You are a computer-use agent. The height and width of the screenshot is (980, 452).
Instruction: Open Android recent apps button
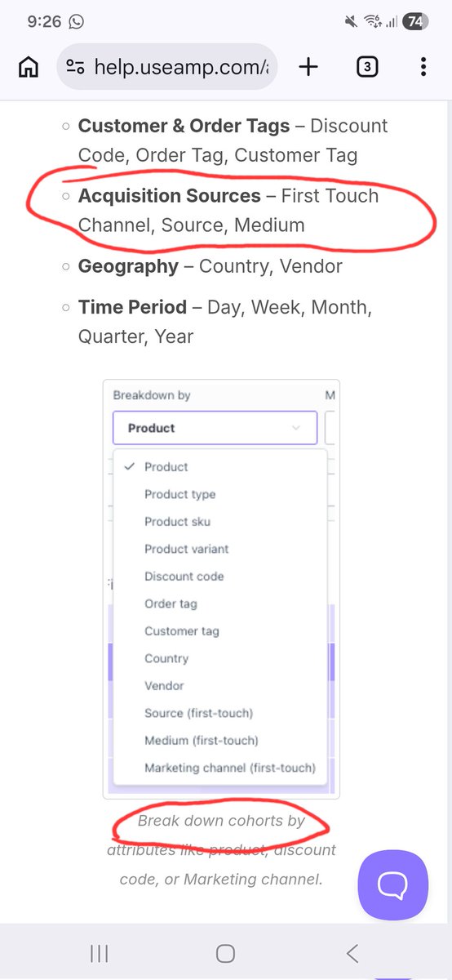[100, 952]
